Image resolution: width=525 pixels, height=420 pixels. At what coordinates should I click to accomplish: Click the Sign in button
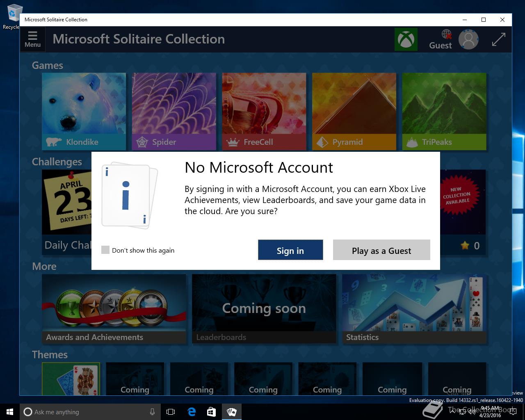tap(290, 250)
